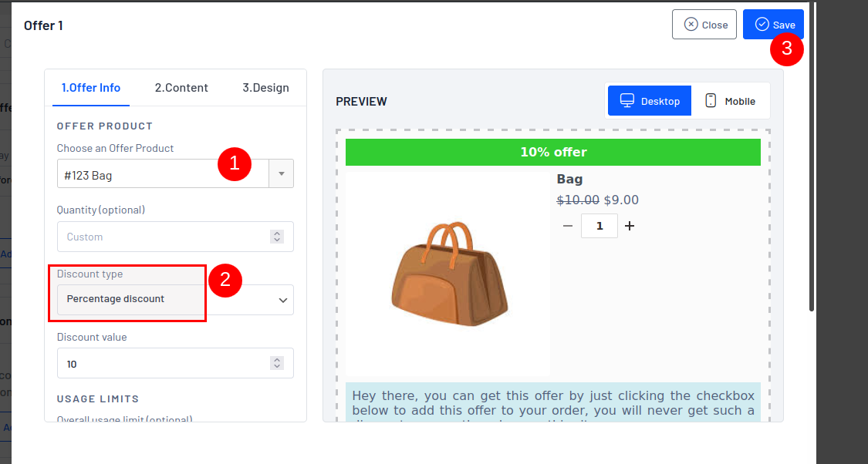Image resolution: width=868 pixels, height=464 pixels.
Task: Go to the 3.Design tab
Action: pos(265,88)
